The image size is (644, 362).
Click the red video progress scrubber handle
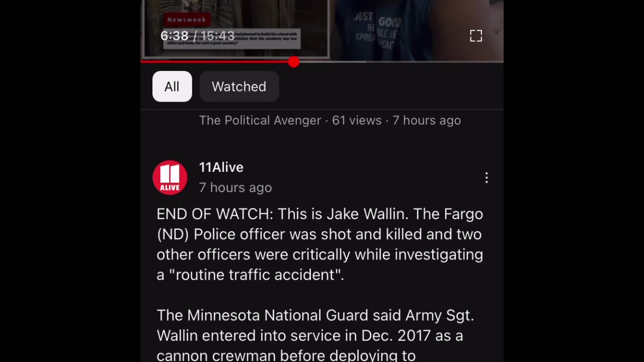pyautogui.click(x=294, y=62)
